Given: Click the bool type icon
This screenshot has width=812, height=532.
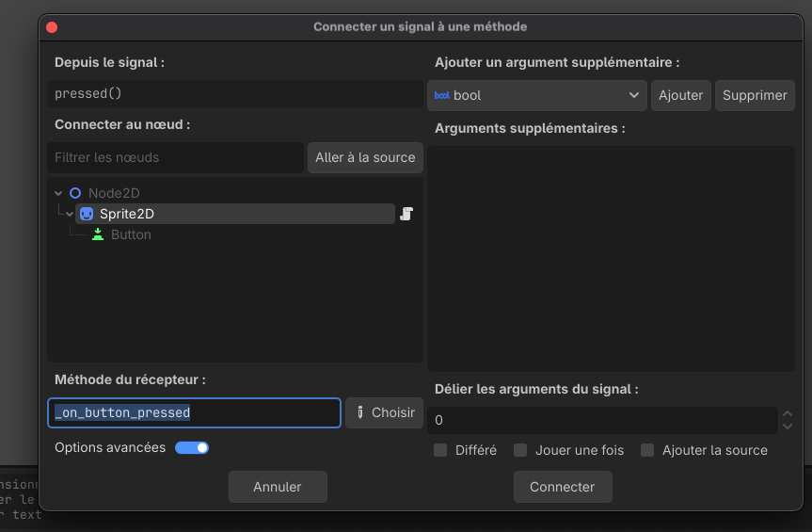Looking at the screenshot, I should click(x=441, y=95).
